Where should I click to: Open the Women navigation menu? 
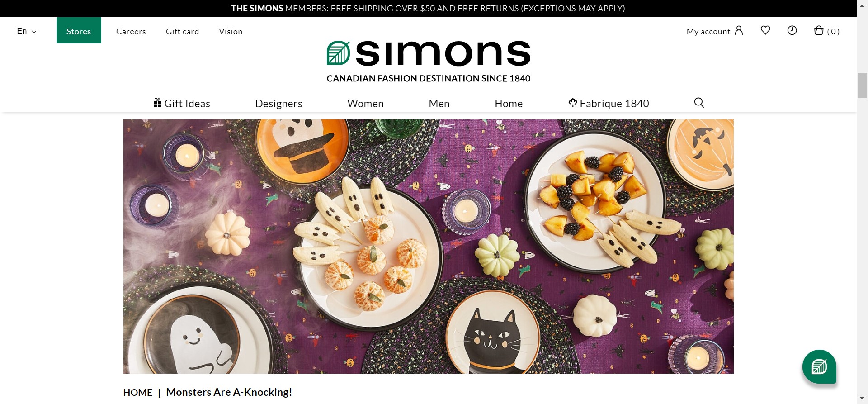365,104
